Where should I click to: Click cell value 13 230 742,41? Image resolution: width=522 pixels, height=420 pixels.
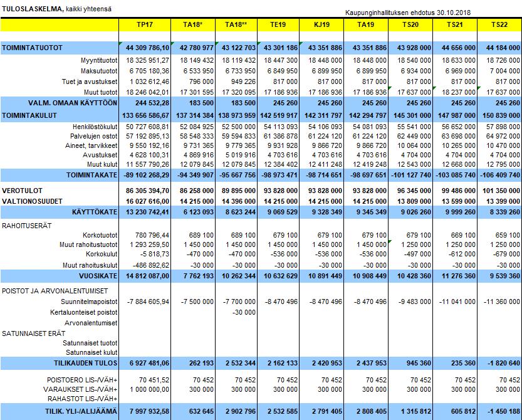[x=147, y=212]
